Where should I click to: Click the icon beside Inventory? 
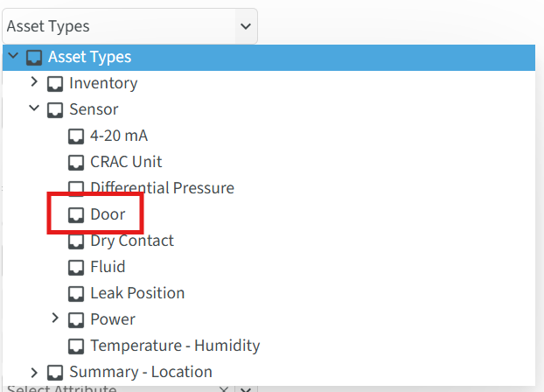pyautogui.click(x=55, y=83)
